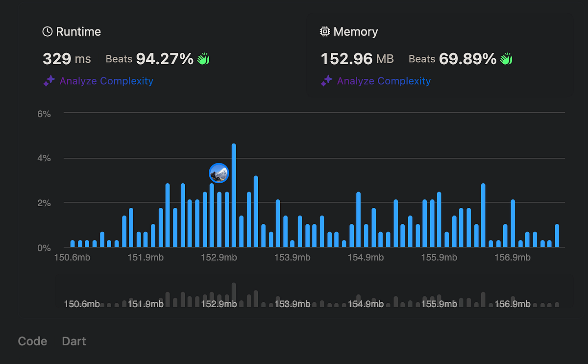Click the 150.6mb axis label

(72, 257)
